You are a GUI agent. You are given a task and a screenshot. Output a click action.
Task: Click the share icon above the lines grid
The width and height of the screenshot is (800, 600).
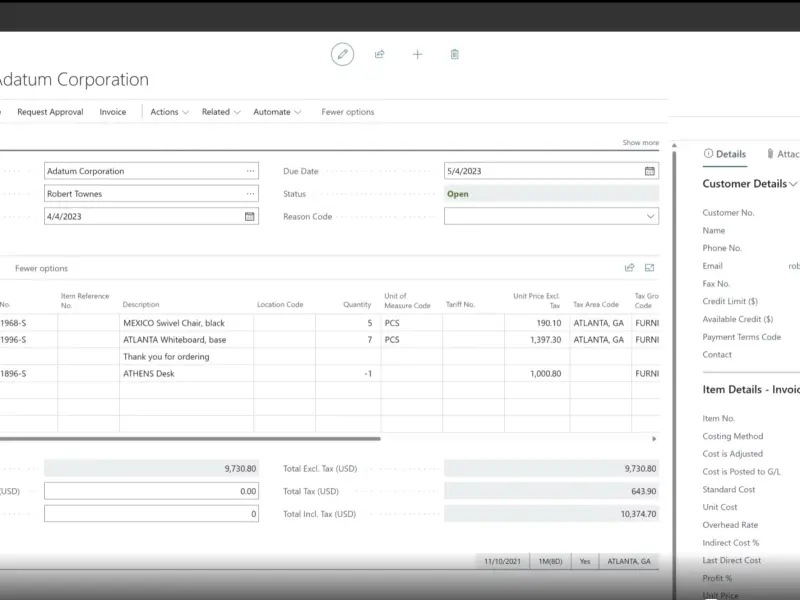pyautogui.click(x=630, y=268)
